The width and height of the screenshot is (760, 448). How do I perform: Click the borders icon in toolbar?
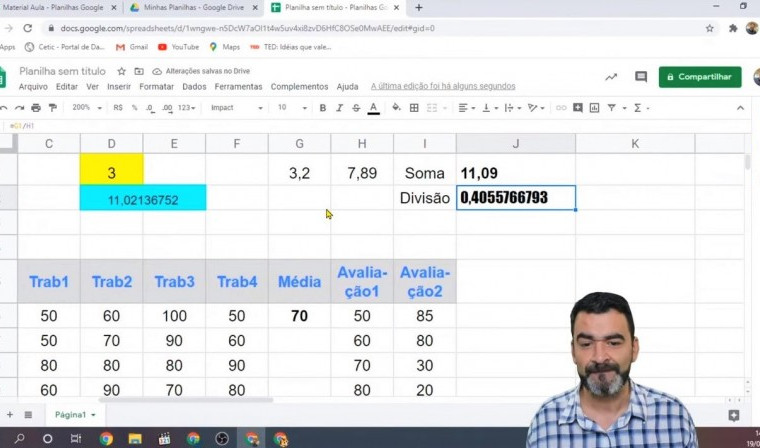tap(415, 108)
